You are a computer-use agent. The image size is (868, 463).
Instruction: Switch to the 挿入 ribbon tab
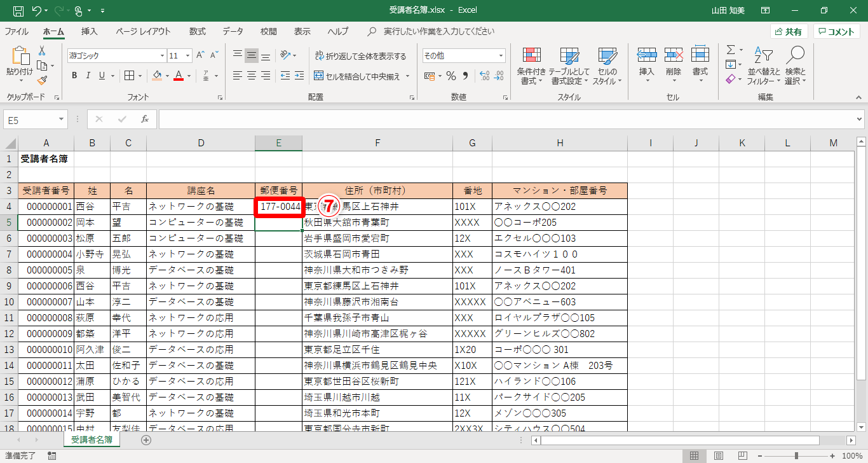(x=90, y=31)
